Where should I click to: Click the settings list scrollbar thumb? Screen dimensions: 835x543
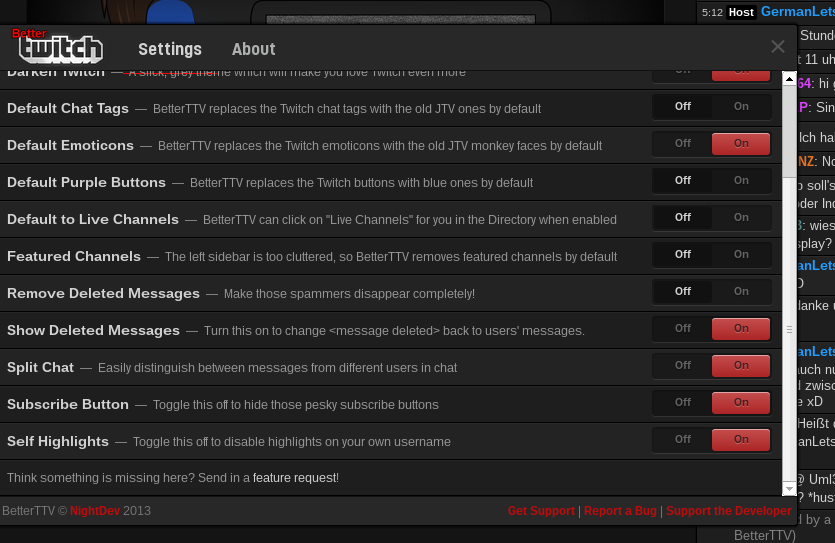789,330
